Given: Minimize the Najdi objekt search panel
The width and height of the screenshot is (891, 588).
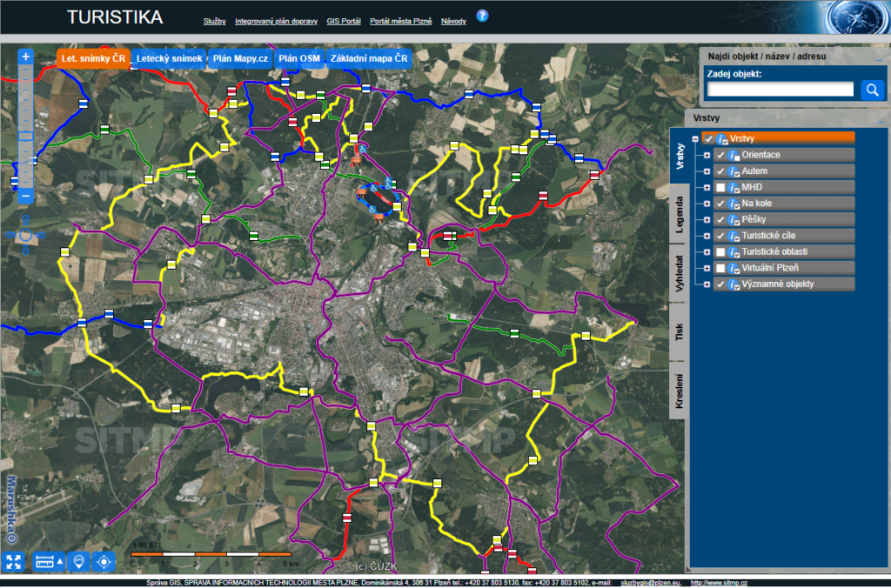Looking at the screenshot, I should [879, 58].
